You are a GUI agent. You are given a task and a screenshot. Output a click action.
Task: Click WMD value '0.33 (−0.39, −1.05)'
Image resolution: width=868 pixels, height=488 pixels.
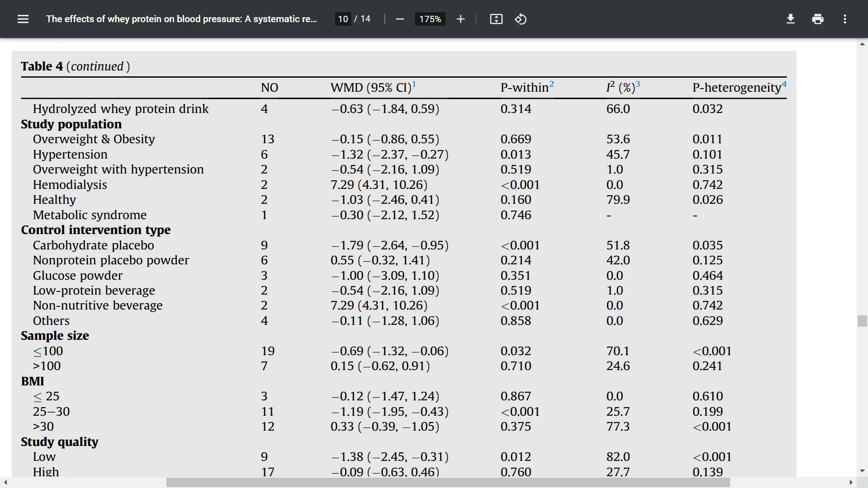pos(385,427)
